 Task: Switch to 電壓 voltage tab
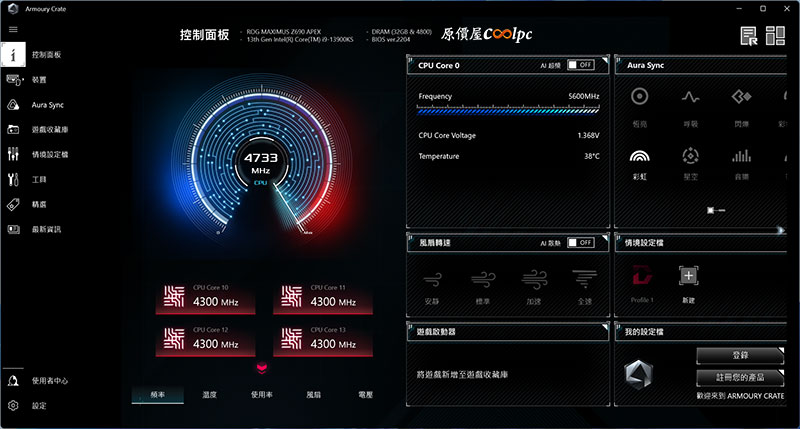tap(365, 395)
